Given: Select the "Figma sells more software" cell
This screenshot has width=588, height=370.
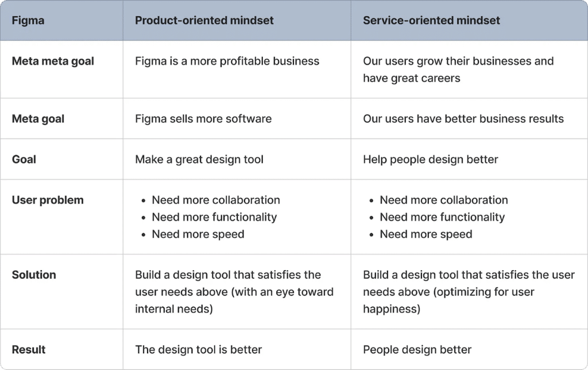Looking at the screenshot, I should pos(203,119).
